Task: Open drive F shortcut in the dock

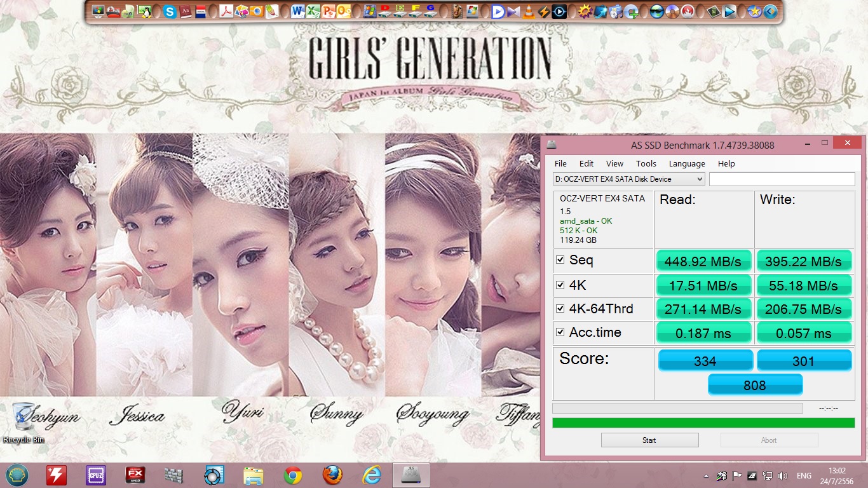Action: 416,11
